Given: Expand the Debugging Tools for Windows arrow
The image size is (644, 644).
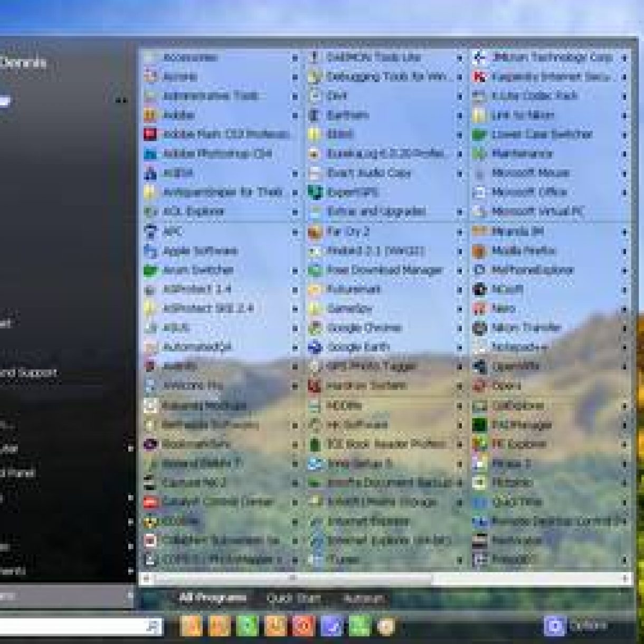Looking at the screenshot, I should pyautogui.click(x=459, y=77).
